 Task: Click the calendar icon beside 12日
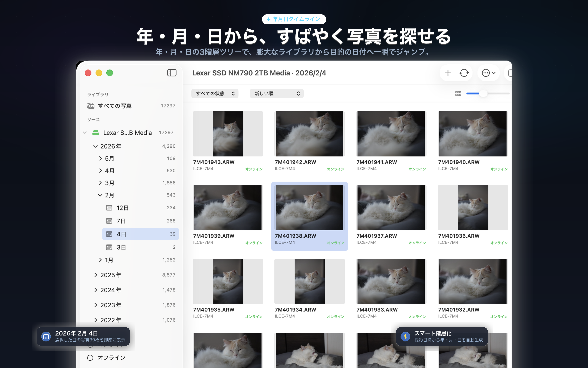109,208
